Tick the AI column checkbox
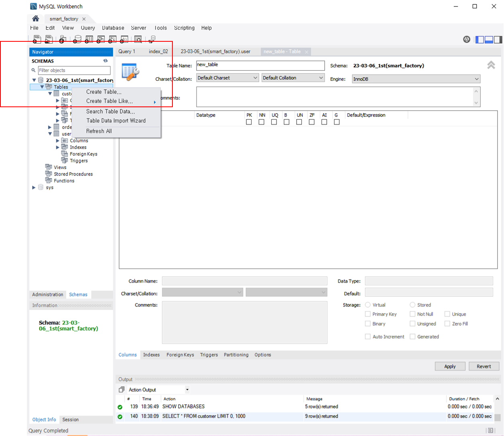 pyautogui.click(x=324, y=122)
